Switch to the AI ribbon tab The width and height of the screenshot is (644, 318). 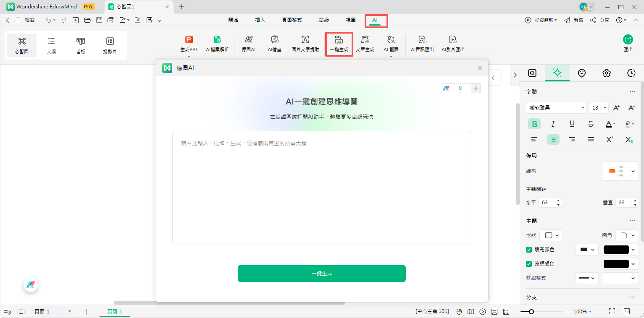[x=375, y=20]
